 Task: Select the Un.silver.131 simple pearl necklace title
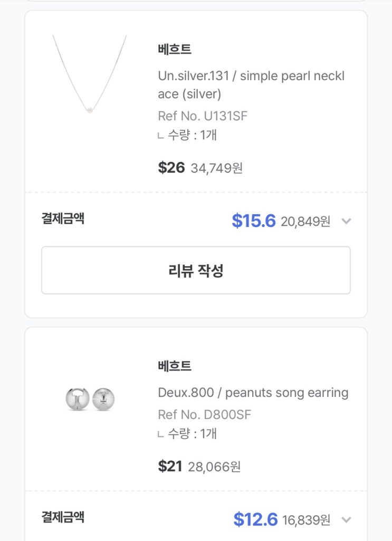(251, 85)
